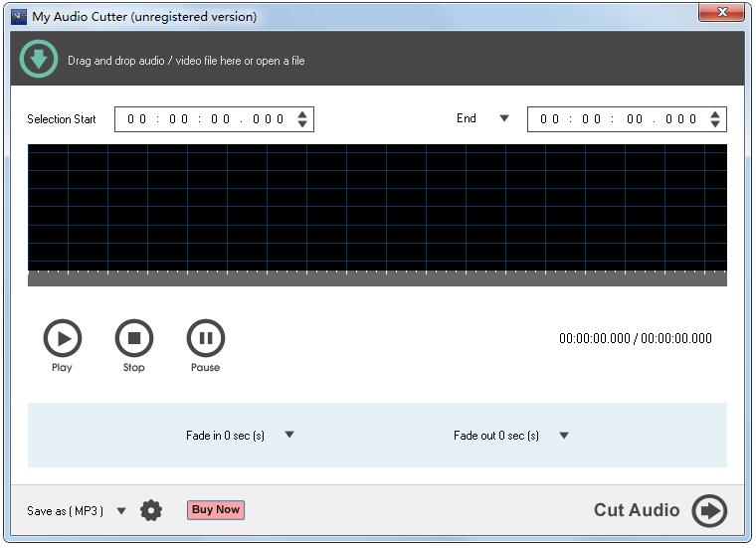The width and height of the screenshot is (756, 548).
Task: Click the Buy Now button
Action: coord(216,510)
